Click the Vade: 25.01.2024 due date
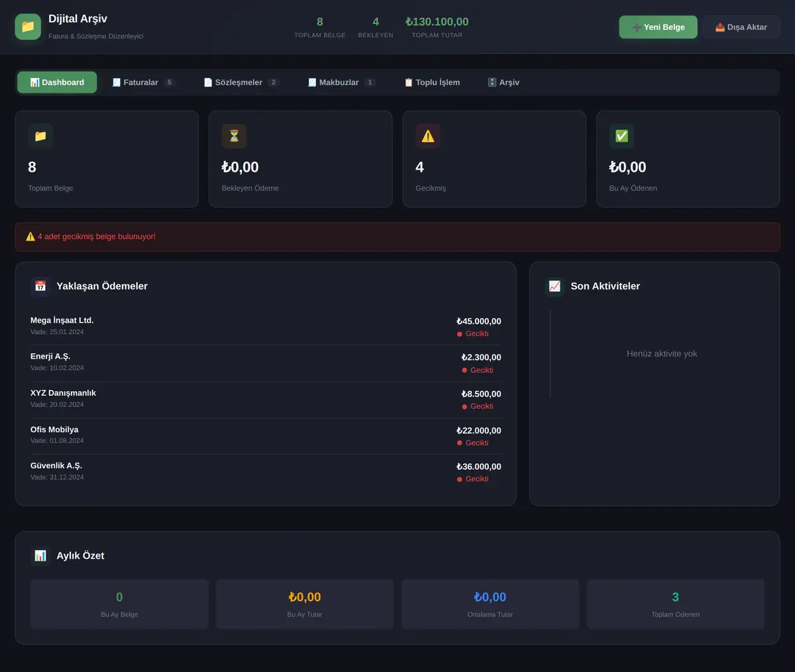This screenshot has width=795, height=672. point(57,332)
